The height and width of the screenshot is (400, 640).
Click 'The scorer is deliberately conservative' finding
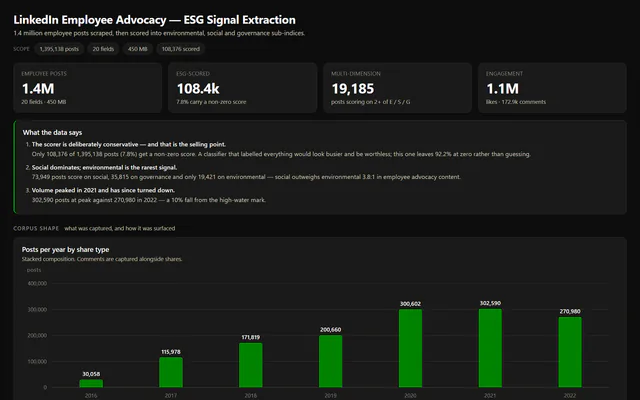click(129, 144)
